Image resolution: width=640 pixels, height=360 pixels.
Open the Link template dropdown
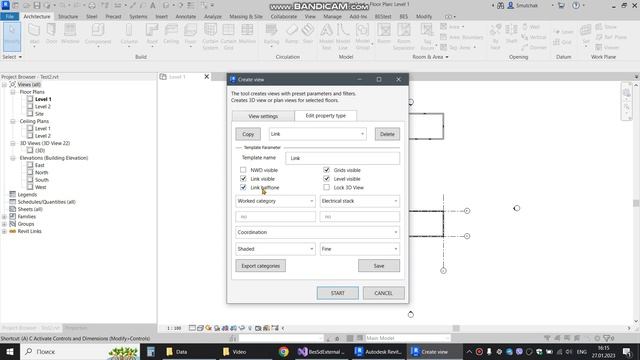pos(318,134)
